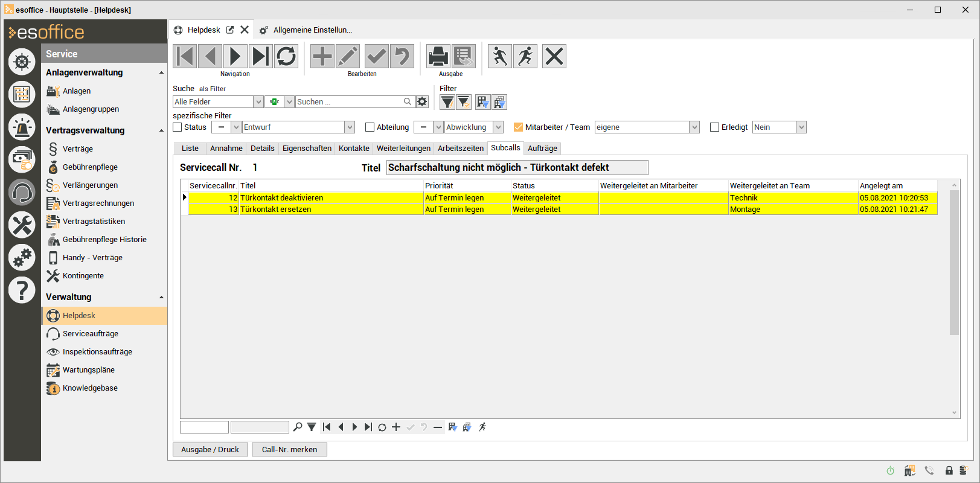This screenshot has width=980, height=483.
Task: Click the second running figure toolbar icon
Action: point(525,56)
